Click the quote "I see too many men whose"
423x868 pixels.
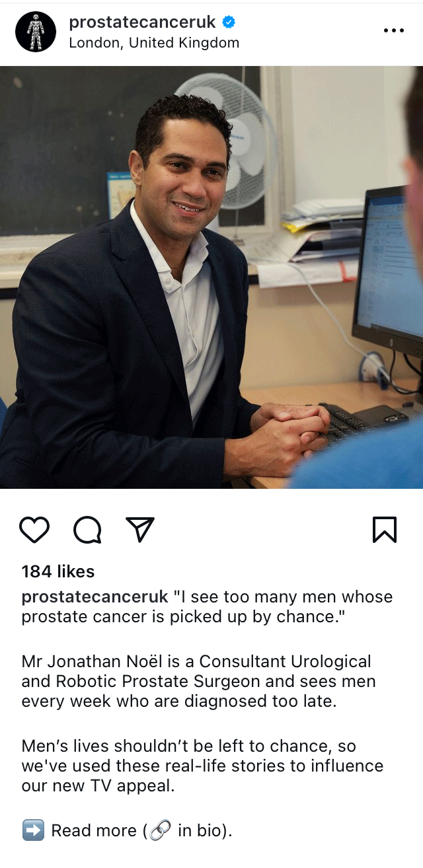(x=283, y=597)
